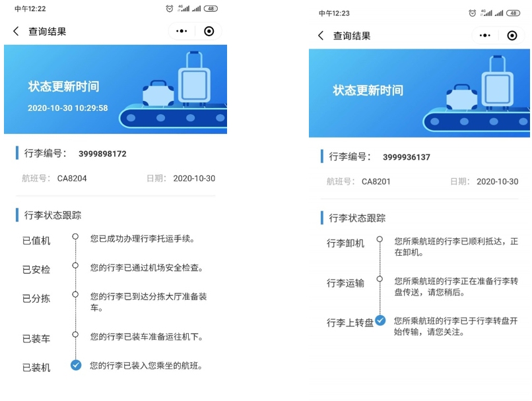Tap 行李上转盘 status label

click(350, 323)
